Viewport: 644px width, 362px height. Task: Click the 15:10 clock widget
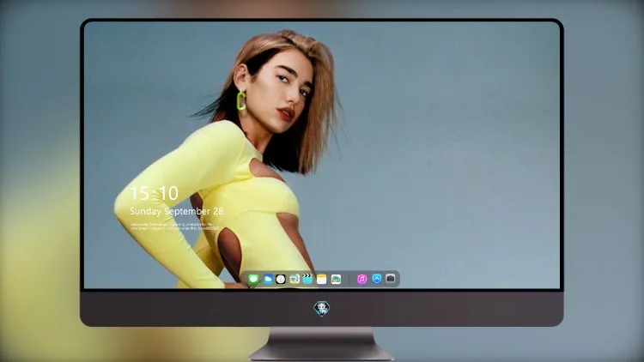(x=155, y=193)
